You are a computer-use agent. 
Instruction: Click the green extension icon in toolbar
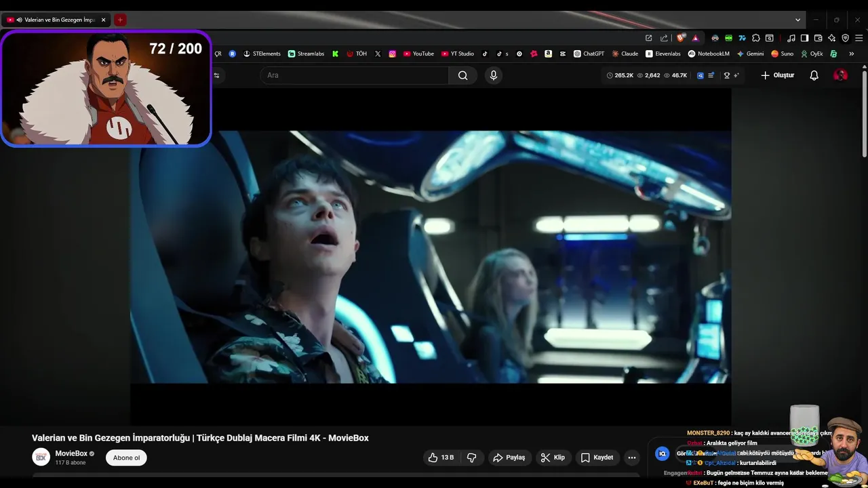pyautogui.click(x=729, y=38)
